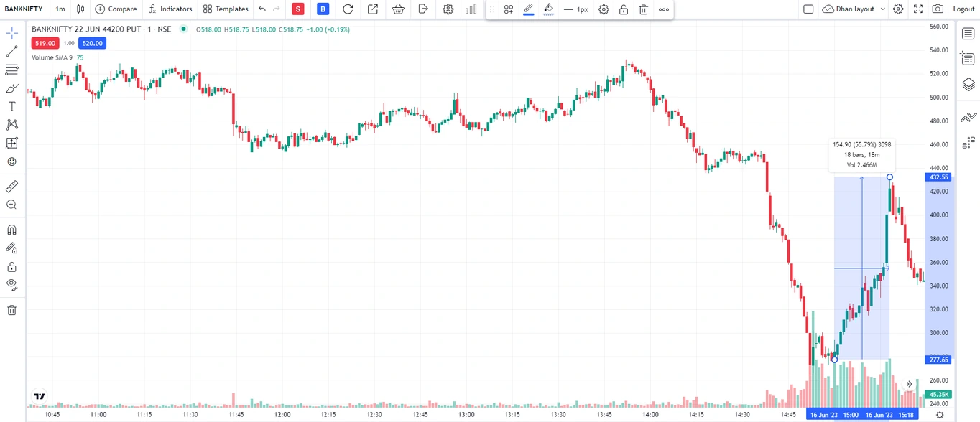Open the prediction and measurement tools
This screenshot has width=980, height=422.
coord(11,143)
